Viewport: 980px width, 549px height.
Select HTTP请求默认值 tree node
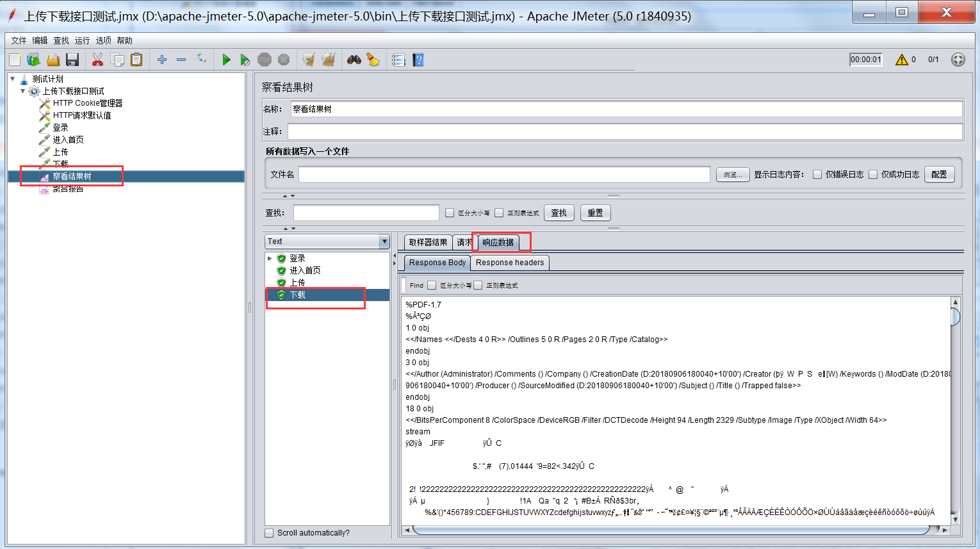(x=82, y=115)
